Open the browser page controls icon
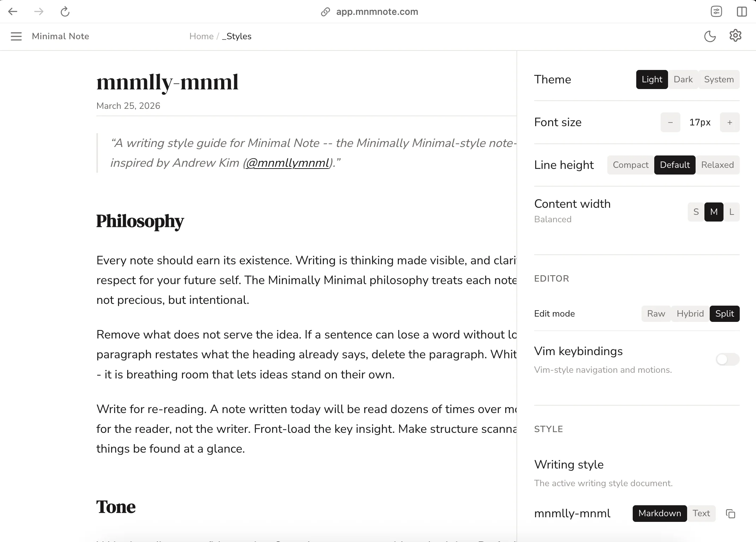 (x=716, y=12)
